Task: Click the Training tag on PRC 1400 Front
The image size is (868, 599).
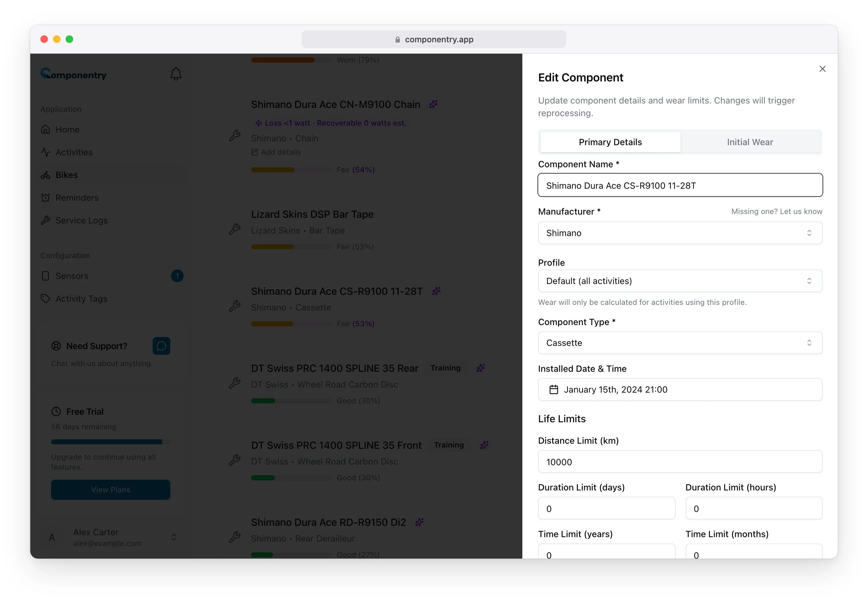Action: 449,445
